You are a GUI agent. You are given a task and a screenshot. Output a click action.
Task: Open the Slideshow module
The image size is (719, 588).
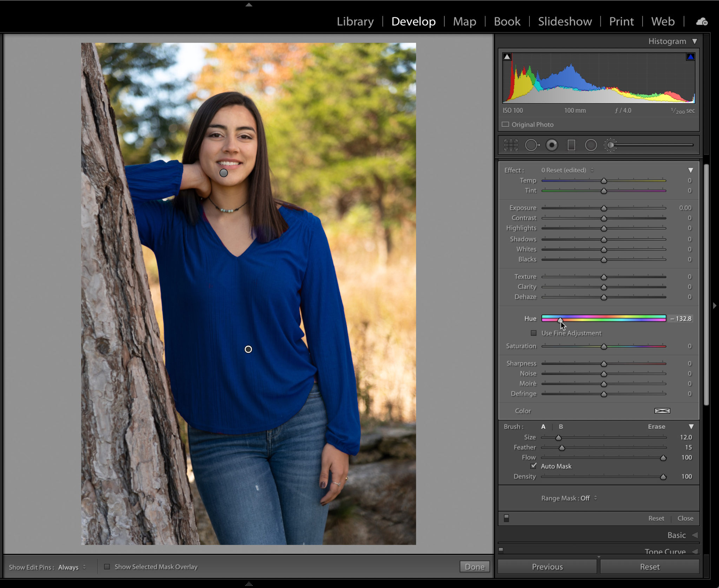point(565,21)
